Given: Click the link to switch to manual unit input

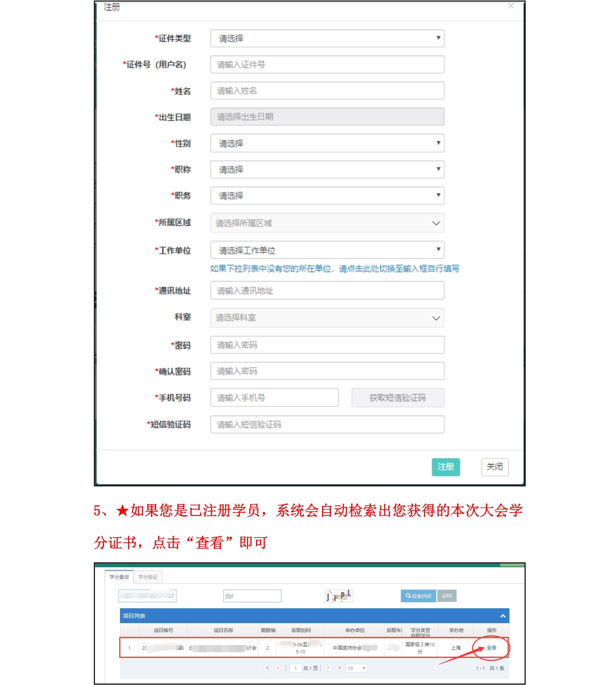Looking at the screenshot, I should 334,269.
